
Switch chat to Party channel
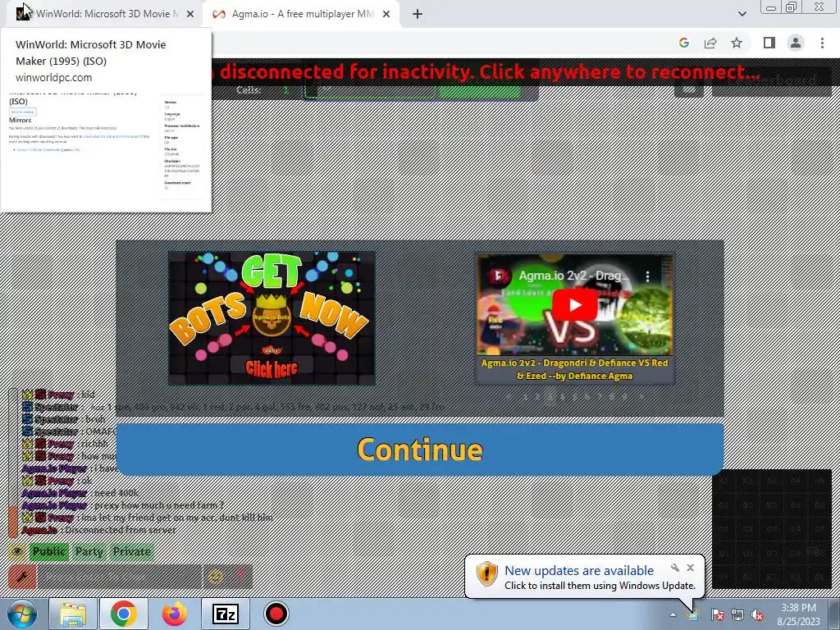pos(89,551)
